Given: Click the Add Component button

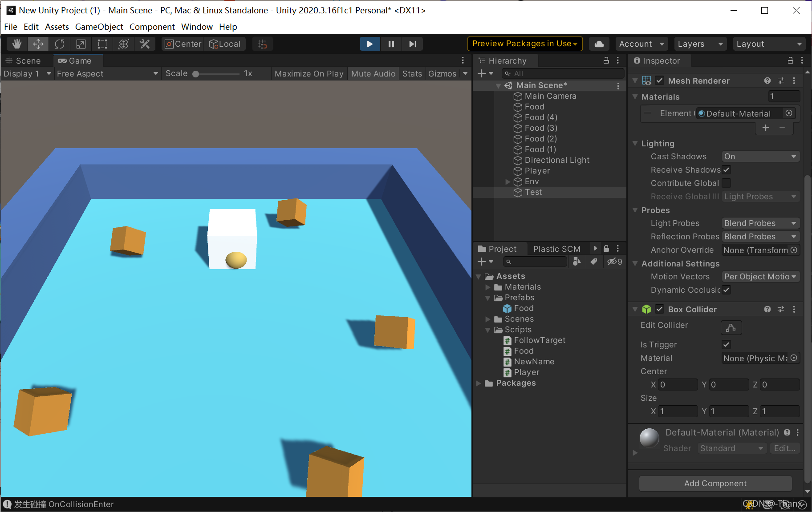Looking at the screenshot, I should point(715,483).
